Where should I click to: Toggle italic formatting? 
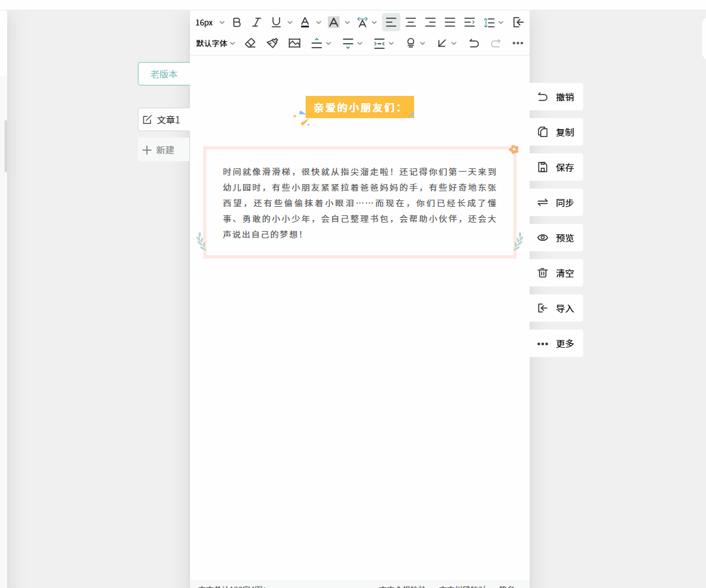tap(257, 22)
